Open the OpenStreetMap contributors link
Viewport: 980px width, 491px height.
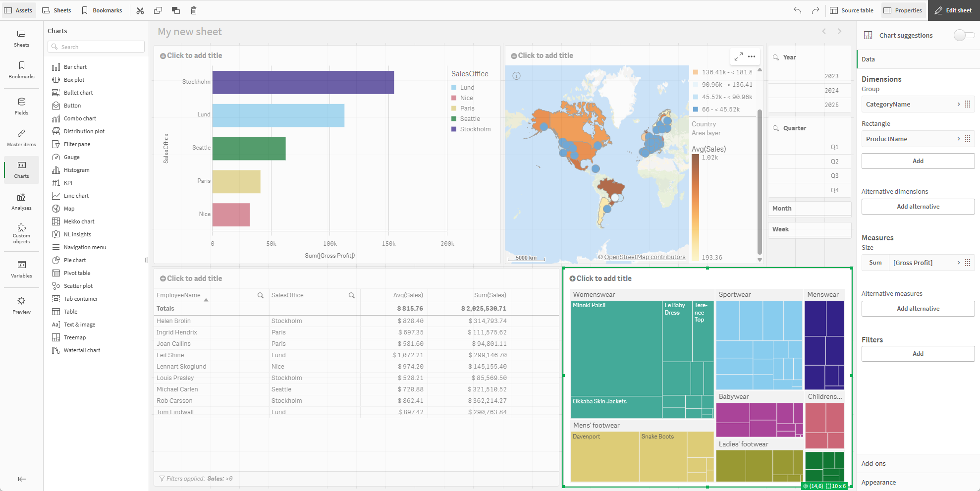click(x=644, y=257)
